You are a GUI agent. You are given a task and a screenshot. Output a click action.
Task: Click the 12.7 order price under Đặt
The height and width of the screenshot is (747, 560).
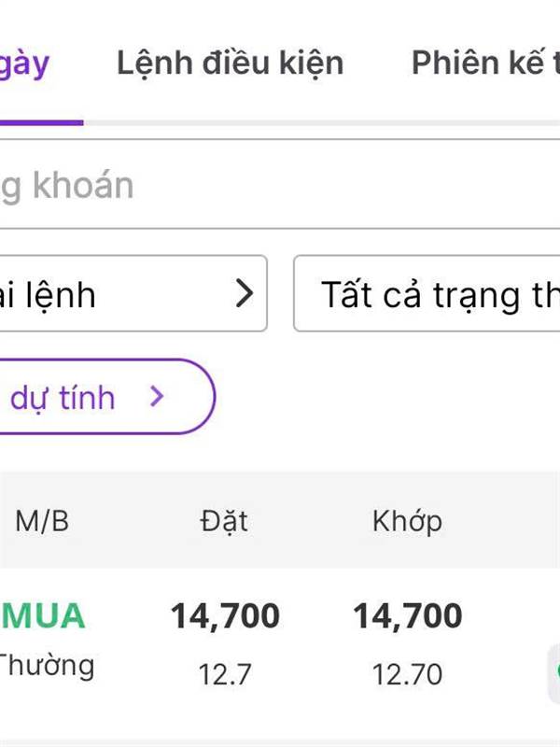pyautogui.click(x=225, y=674)
